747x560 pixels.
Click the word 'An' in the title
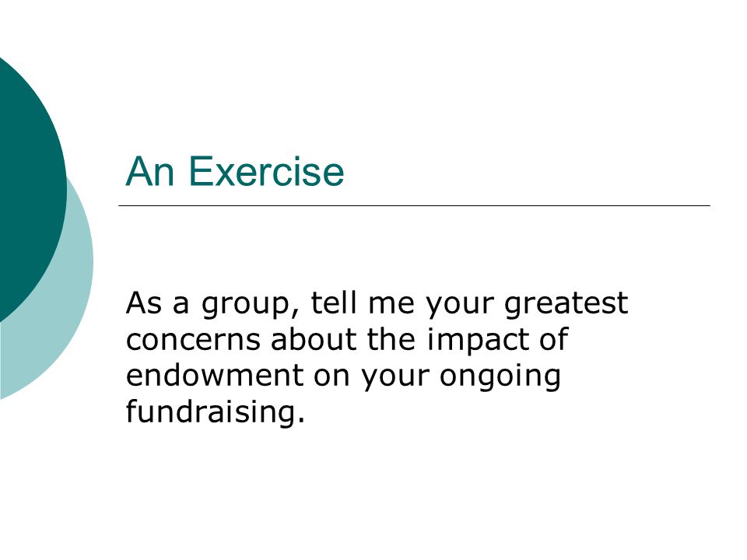[149, 171]
